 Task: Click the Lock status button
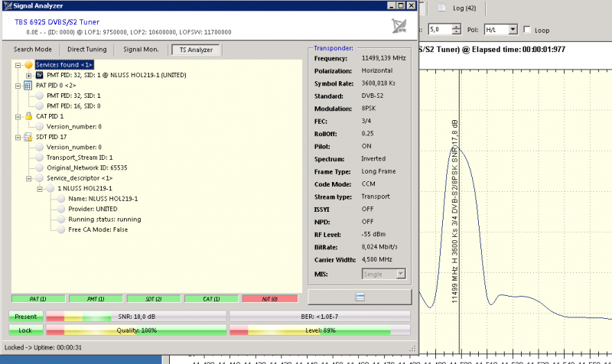(x=26, y=330)
